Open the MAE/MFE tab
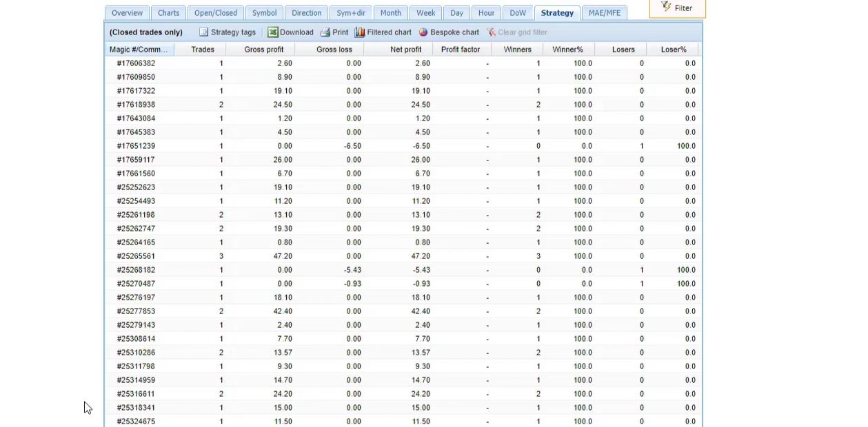868x427 pixels. [604, 13]
